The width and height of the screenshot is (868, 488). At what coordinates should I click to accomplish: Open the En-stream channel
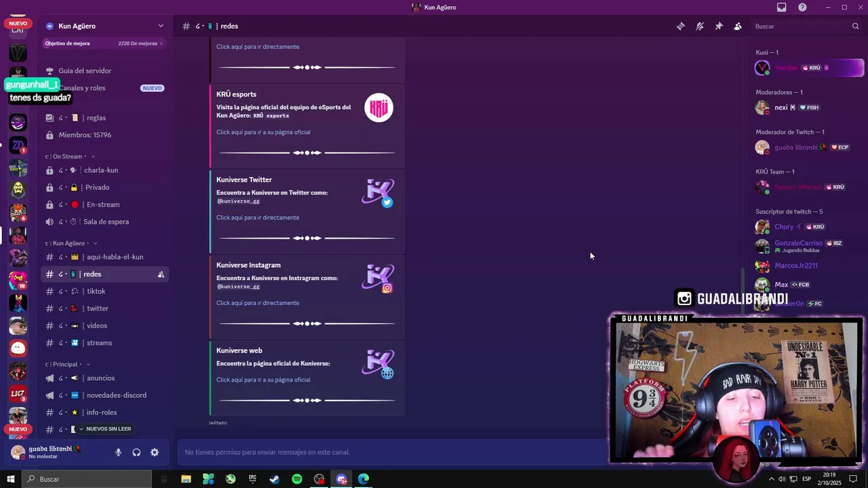click(103, 205)
